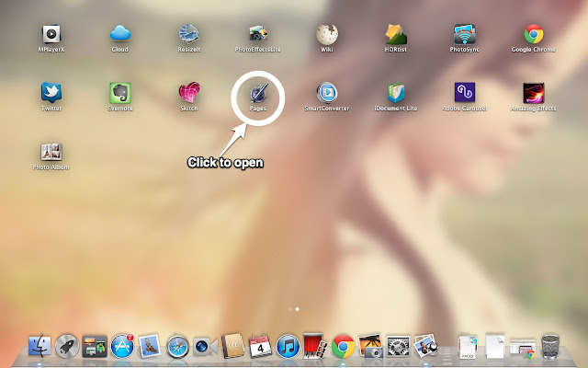Open Finder from the Dock
Viewport: 588px width, 368px height.
click(40, 346)
